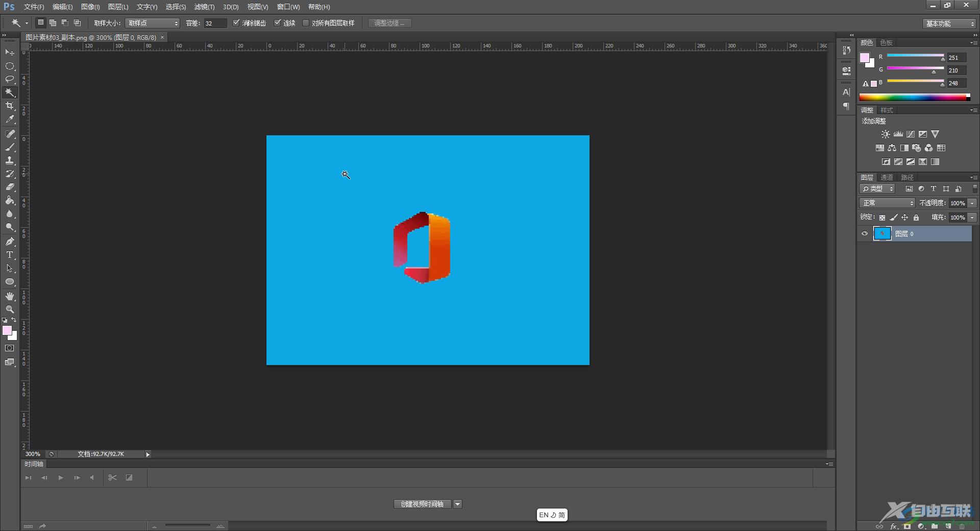The image size is (980, 531).
Task: Click the tolerance (容差) input field
Action: [215, 23]
